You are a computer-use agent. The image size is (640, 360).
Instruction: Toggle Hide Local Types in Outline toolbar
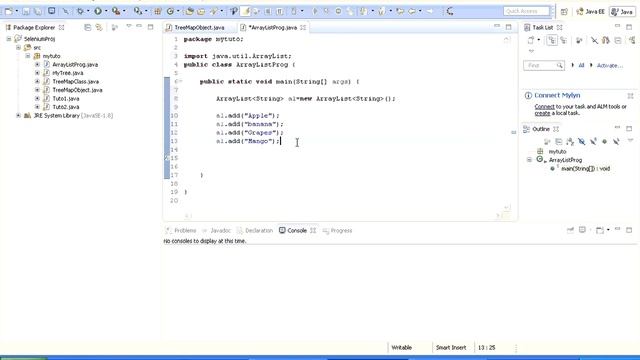(x=616, y=141)
